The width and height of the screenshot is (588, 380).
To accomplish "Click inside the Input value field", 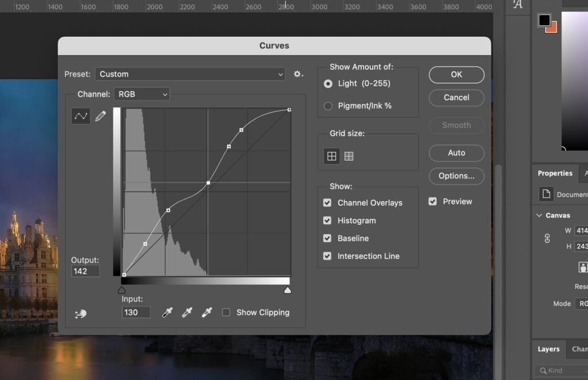I will pos(136,312).
